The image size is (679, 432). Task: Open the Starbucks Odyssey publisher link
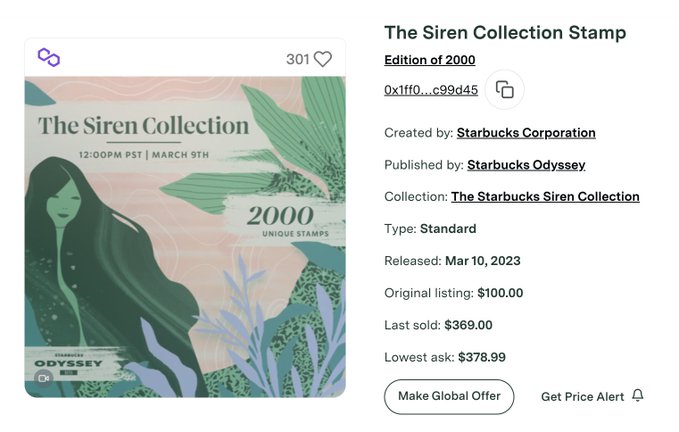tap(526, 165)
